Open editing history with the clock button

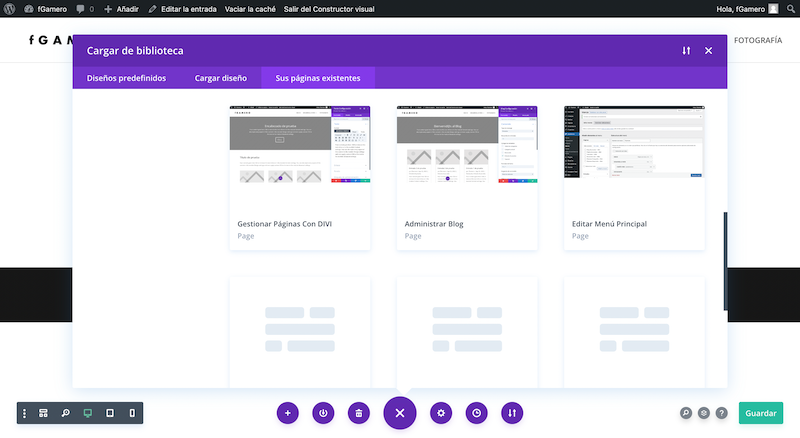point(477,413)
